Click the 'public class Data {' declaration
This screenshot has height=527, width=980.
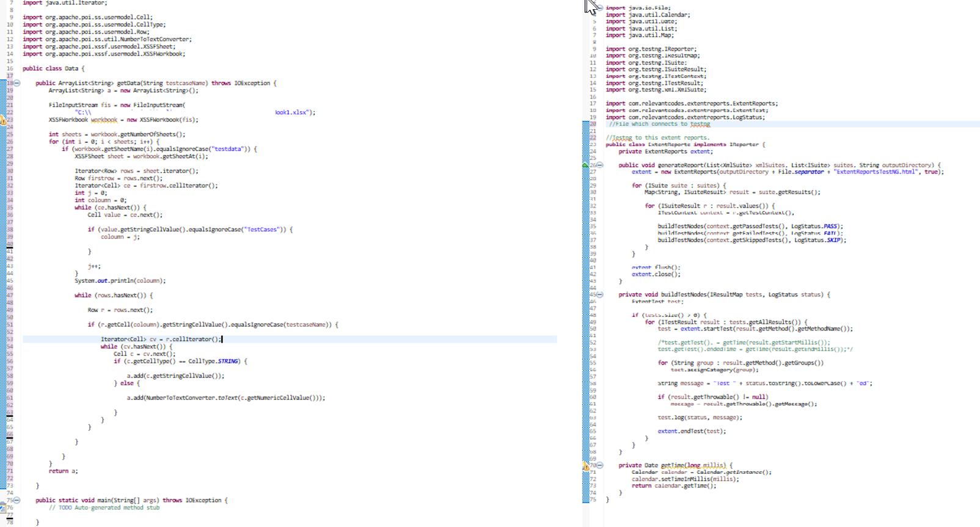pos(54,68)
